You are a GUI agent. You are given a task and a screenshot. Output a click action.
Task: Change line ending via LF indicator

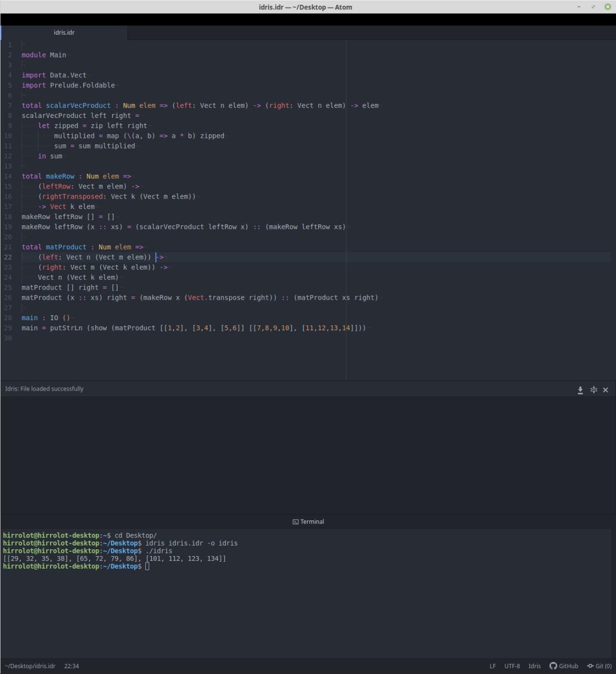[493, 666]
